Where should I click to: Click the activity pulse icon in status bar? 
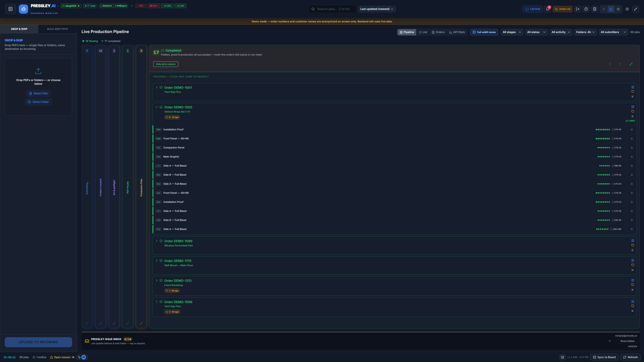click(x=80, y=357)
